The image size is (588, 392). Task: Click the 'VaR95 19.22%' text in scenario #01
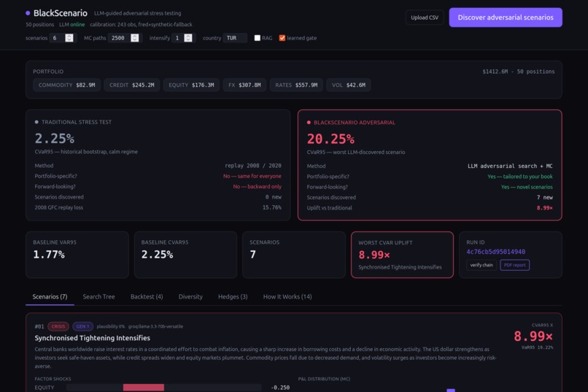click(537, 347)
